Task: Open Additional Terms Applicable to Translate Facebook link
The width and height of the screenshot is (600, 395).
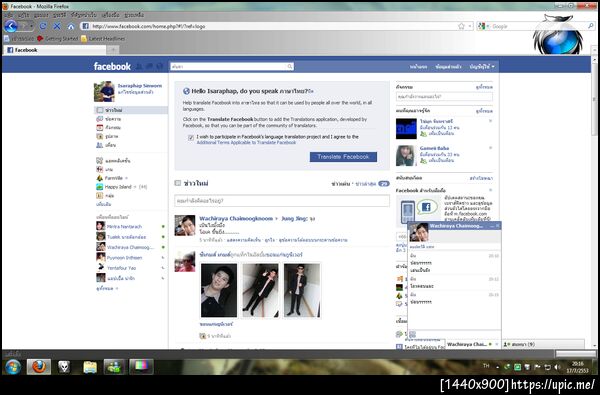Action: point(246,142)
